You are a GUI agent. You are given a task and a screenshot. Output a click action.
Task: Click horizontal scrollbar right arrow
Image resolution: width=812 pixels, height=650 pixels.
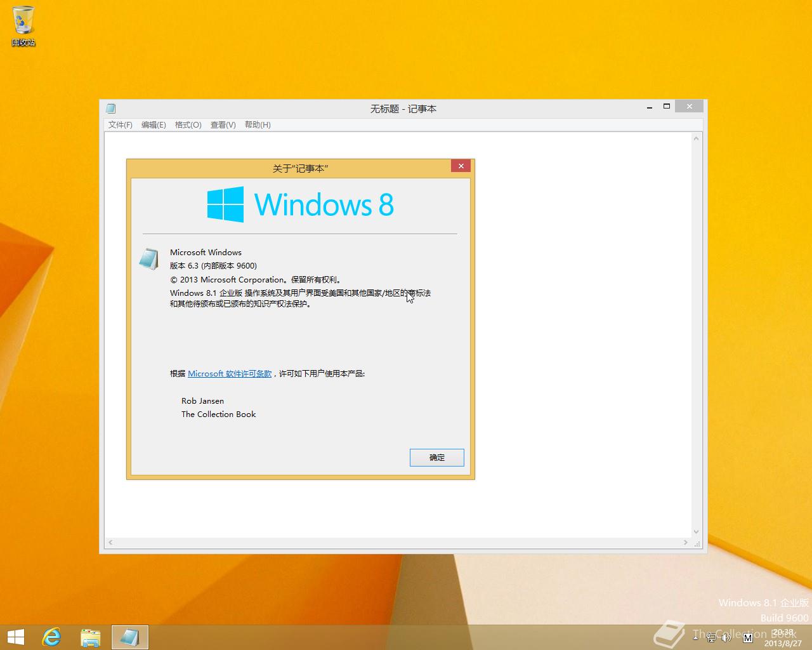[x=685, y=543]
